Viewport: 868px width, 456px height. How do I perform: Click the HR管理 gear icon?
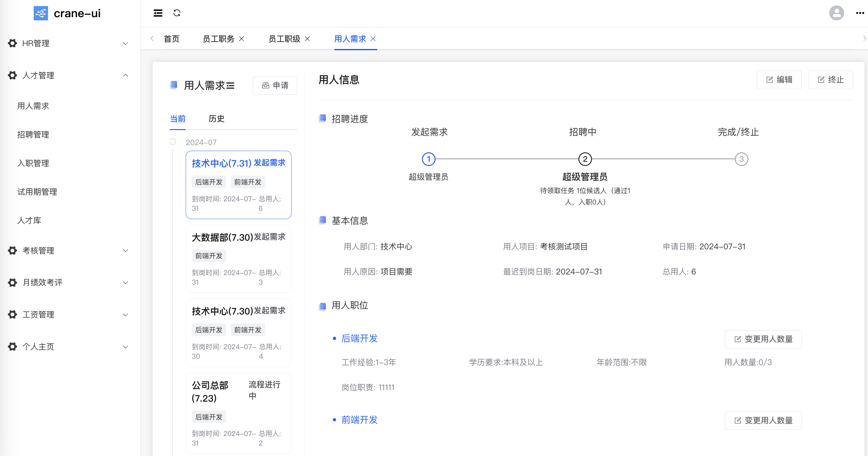click(x=12, y=43)
